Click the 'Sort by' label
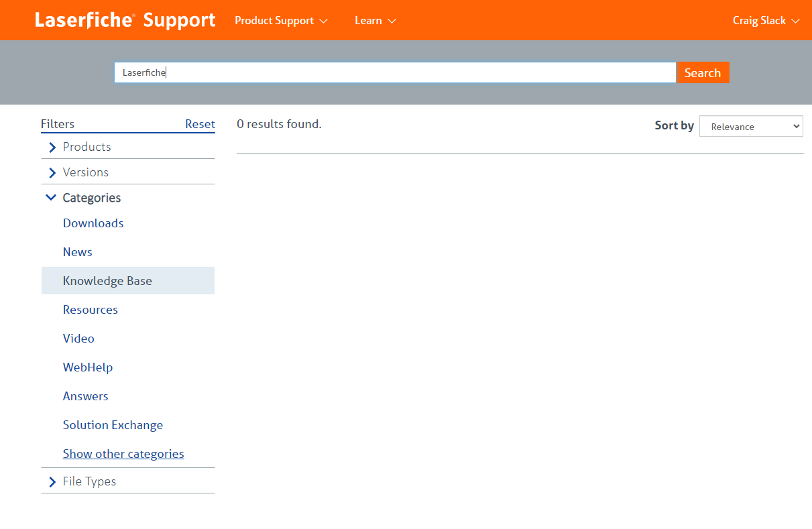 tap(675, 125)
